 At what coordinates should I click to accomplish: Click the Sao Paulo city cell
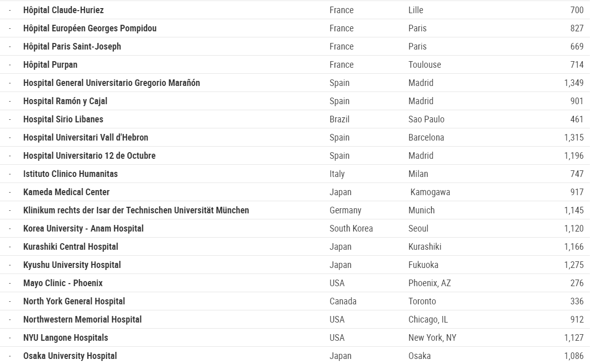coord(427,119)
